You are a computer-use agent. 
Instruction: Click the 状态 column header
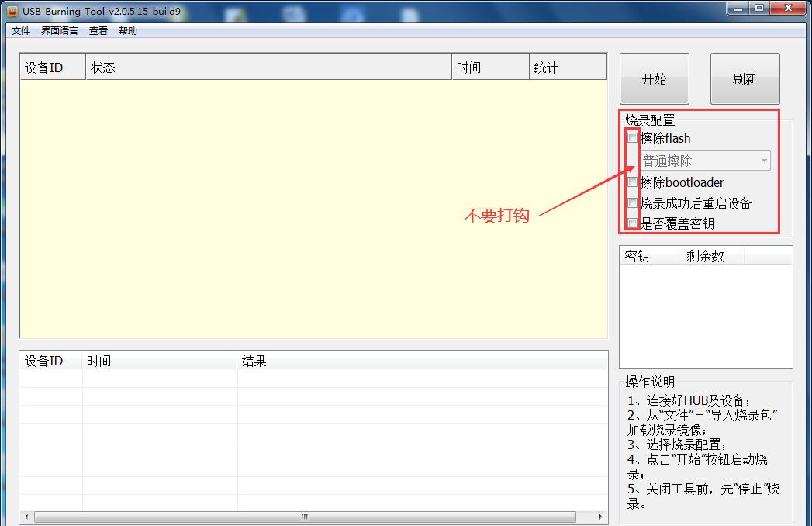[x=269, y=67]
